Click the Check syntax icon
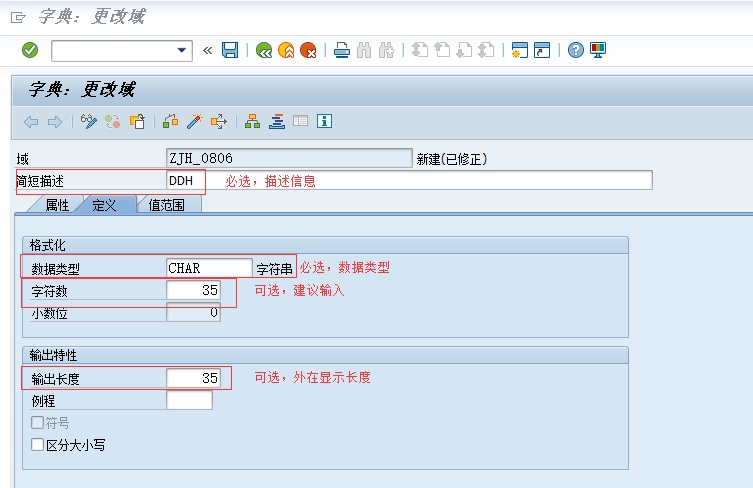753x488 pixels. click(170, 122)
